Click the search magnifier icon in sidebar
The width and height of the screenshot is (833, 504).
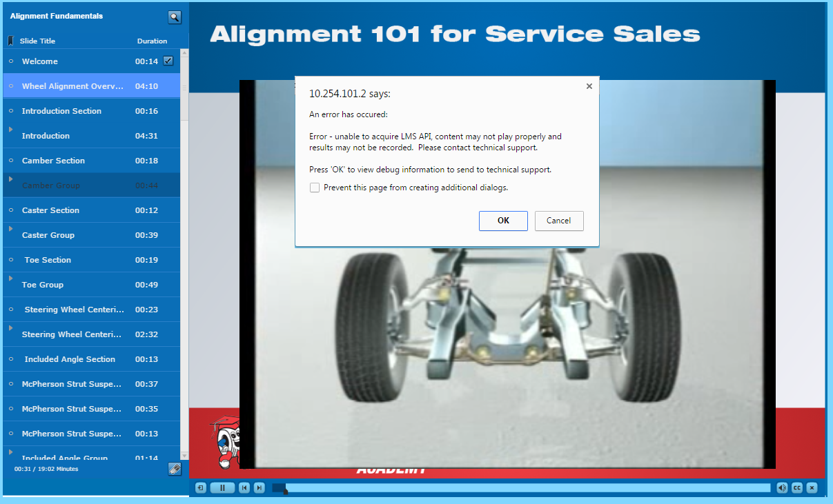(175, 17)
